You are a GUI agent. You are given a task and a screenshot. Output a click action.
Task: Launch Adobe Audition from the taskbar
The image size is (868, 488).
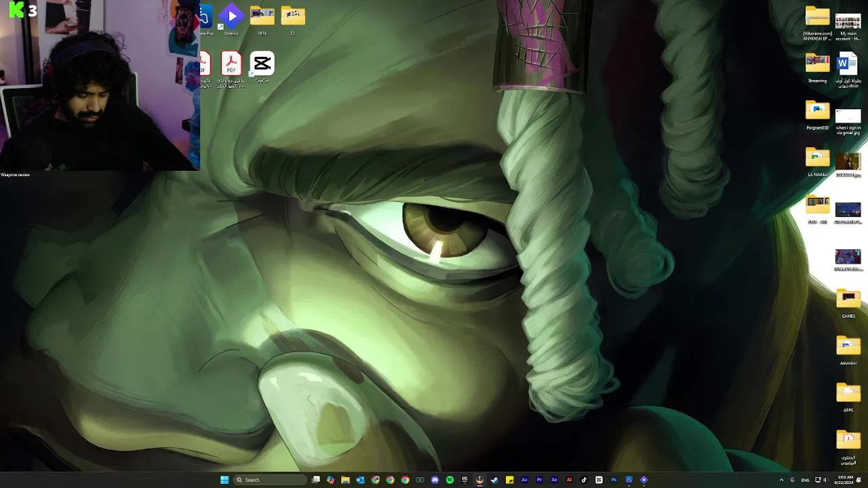click(524, 480)
